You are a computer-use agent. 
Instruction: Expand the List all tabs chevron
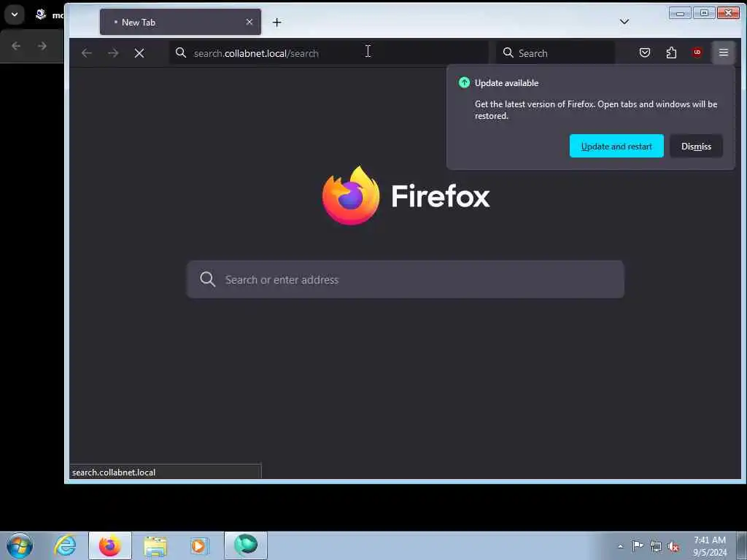point(624,22)
